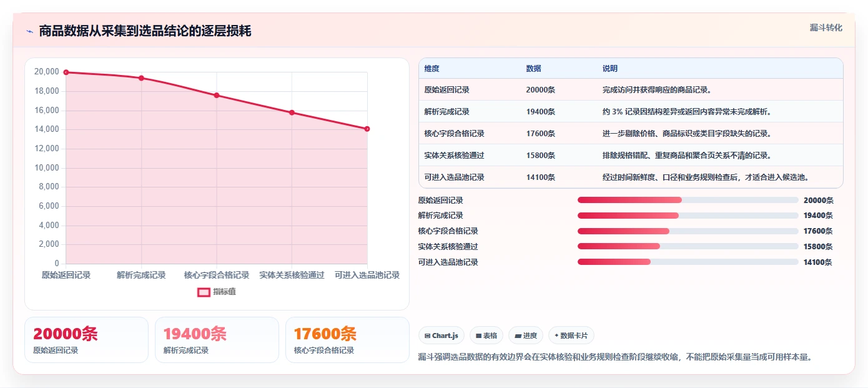This screenshot has width=868, height=388.
Task: Click the chart data point for 实体关系核验通过
Action: pos(292,112)
